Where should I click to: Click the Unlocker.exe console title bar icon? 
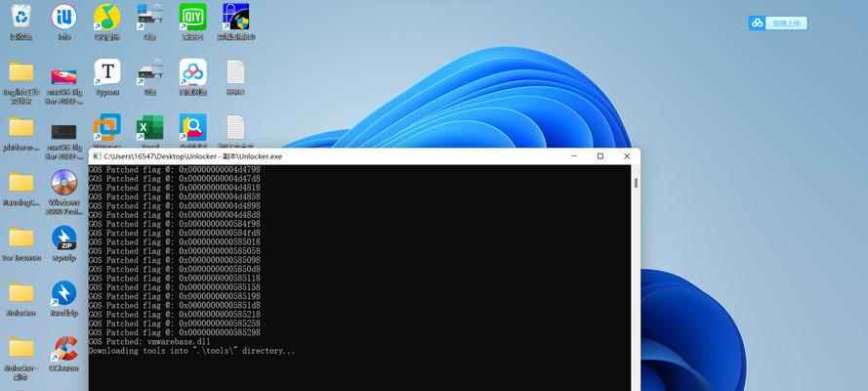[97, 156]
